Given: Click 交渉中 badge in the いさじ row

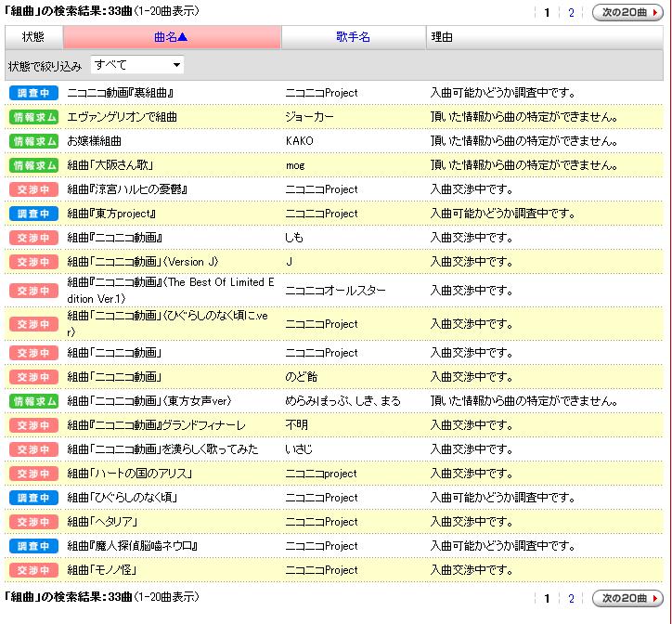Looking at the screenshot, I should [33, 449].
